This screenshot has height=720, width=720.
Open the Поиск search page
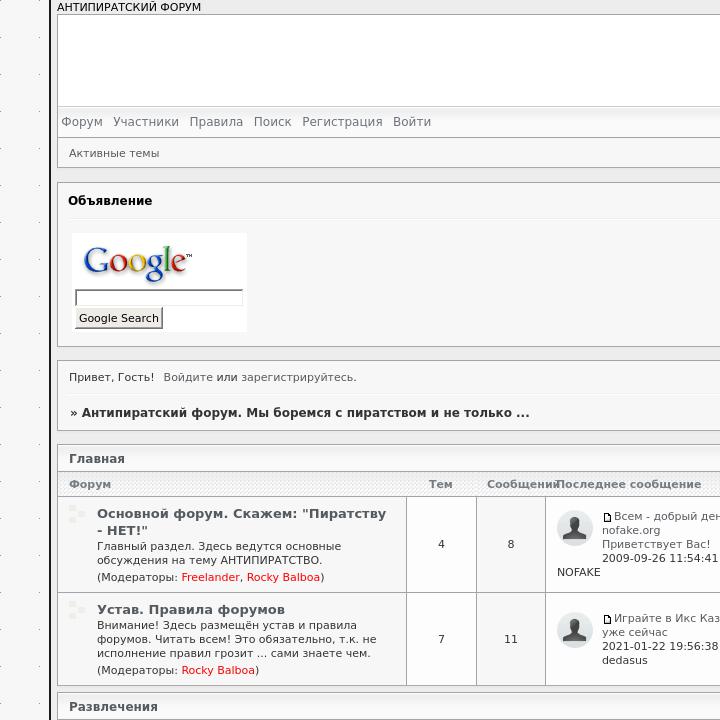click(x=272, y=122)
